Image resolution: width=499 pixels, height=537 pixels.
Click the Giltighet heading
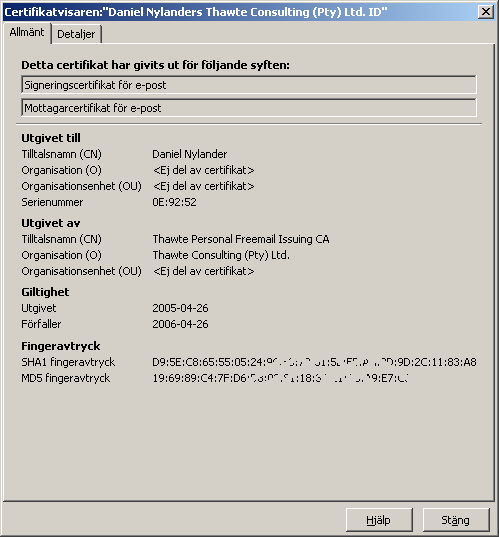pos(45,292)
